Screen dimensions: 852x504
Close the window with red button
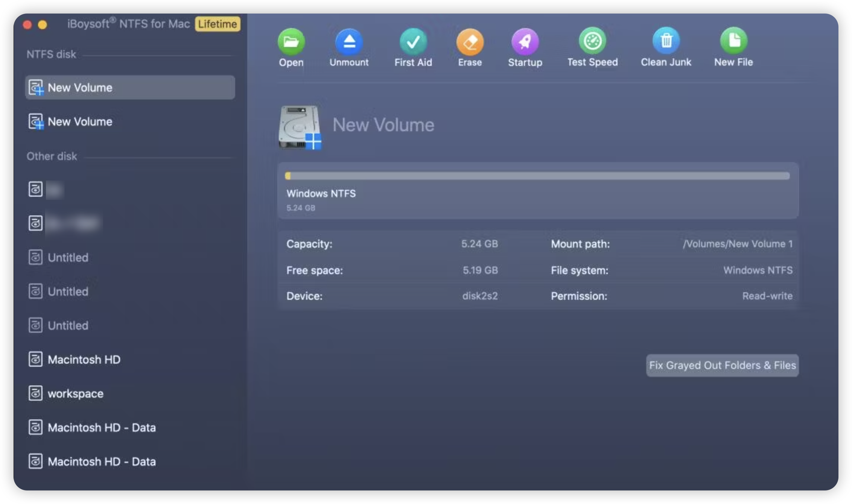click(x=27, y=25)
